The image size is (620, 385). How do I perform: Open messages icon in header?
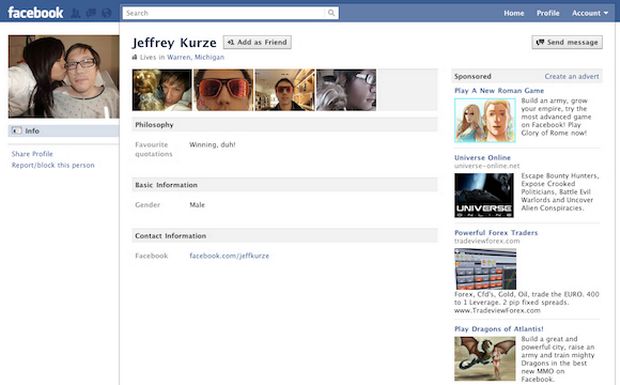tap(91, 13)
